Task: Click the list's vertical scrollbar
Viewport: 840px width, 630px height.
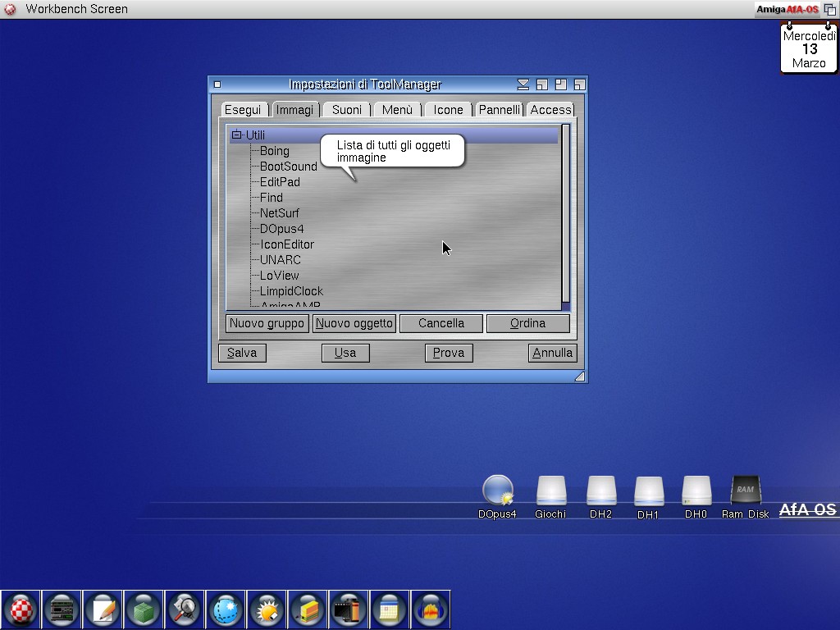Action: pos(565,212)
